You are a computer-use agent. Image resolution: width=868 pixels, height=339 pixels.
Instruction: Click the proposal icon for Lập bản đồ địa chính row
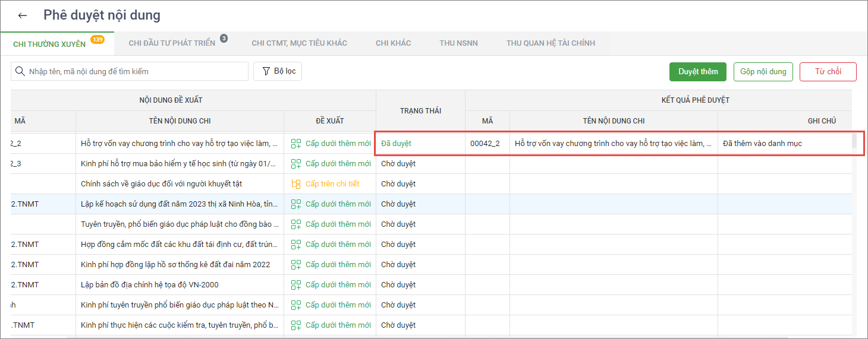point(295,285)
